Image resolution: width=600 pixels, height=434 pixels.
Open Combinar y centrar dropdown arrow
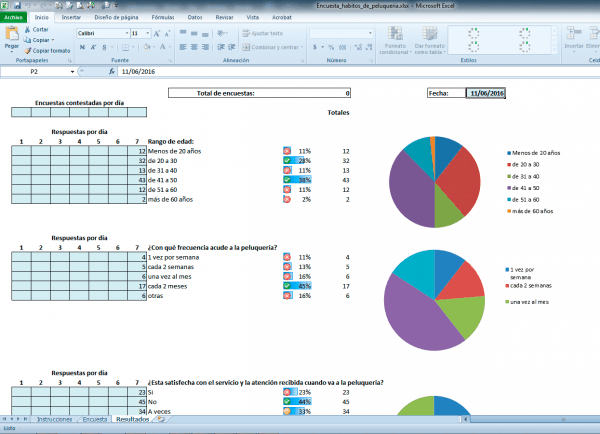tap(302, 47)
